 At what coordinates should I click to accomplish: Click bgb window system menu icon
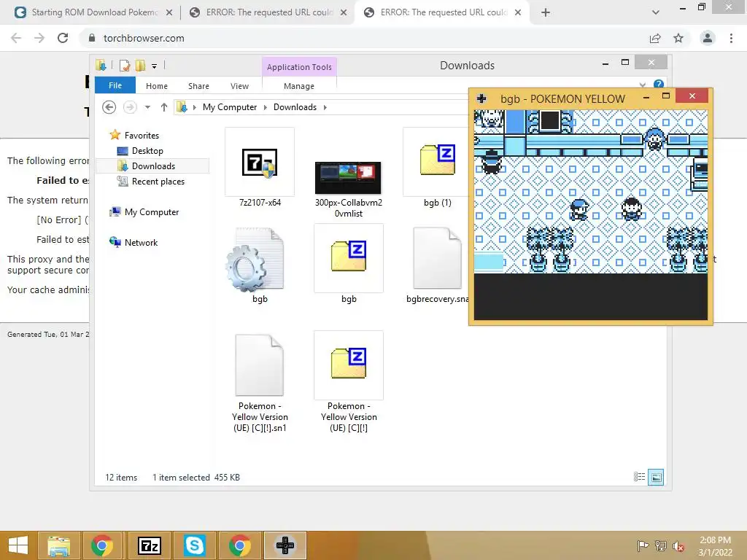coord(481,98)
